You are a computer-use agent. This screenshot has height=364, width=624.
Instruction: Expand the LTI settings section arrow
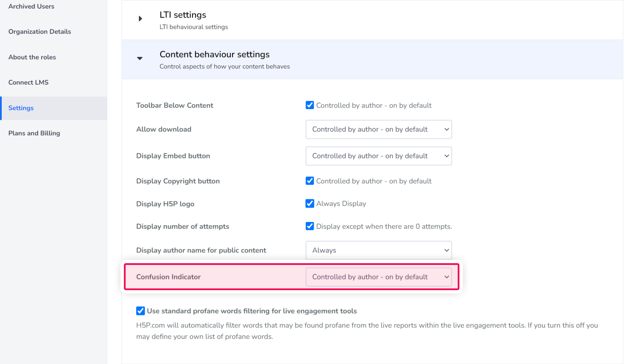coord(140,19)
